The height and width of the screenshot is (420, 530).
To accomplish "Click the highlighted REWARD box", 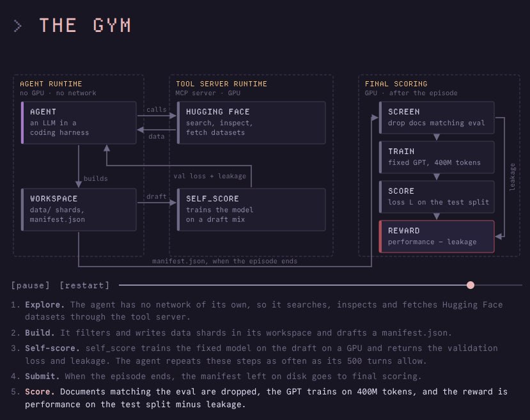I will point(437,237).
